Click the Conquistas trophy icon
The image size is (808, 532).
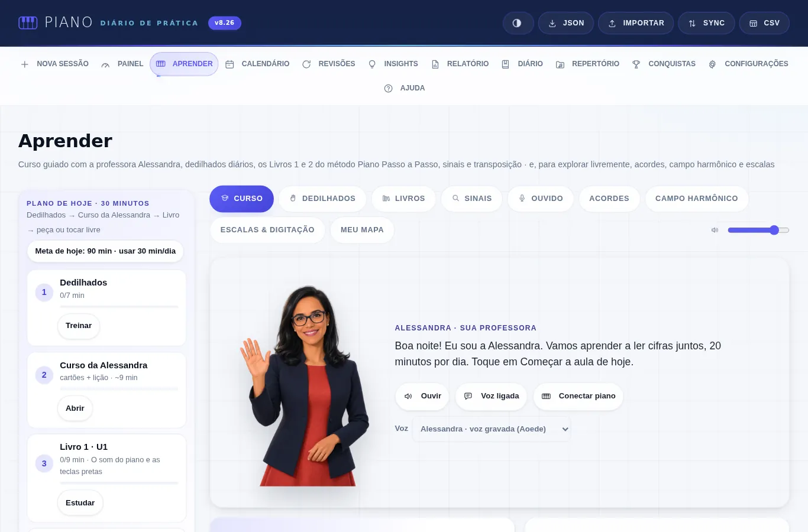(x=636, y=64)
